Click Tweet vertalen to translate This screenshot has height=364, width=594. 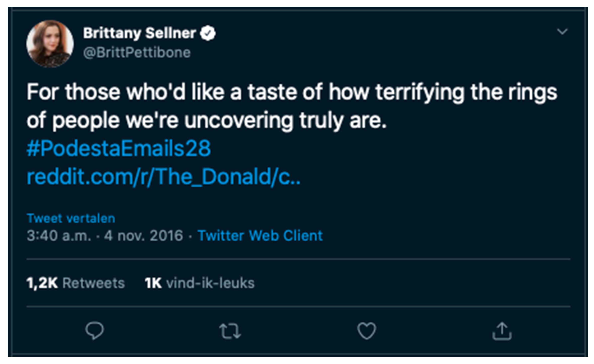tap(71, 218)
